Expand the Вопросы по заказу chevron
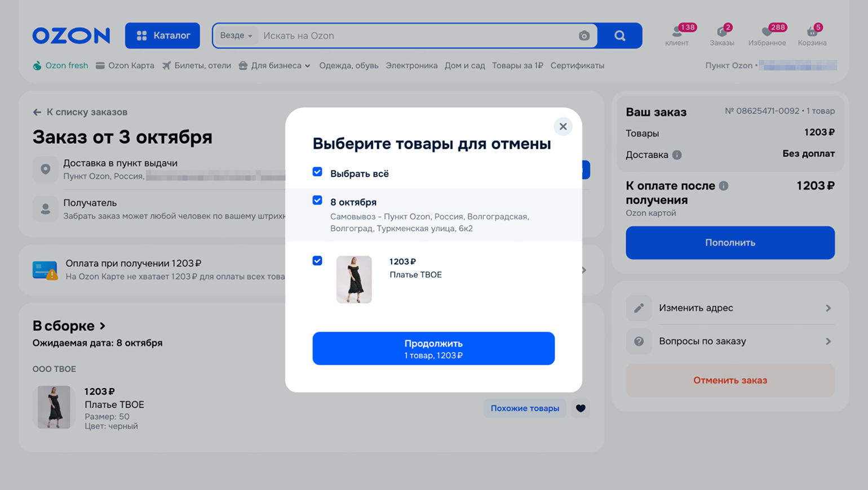 (x=828, y=341)
